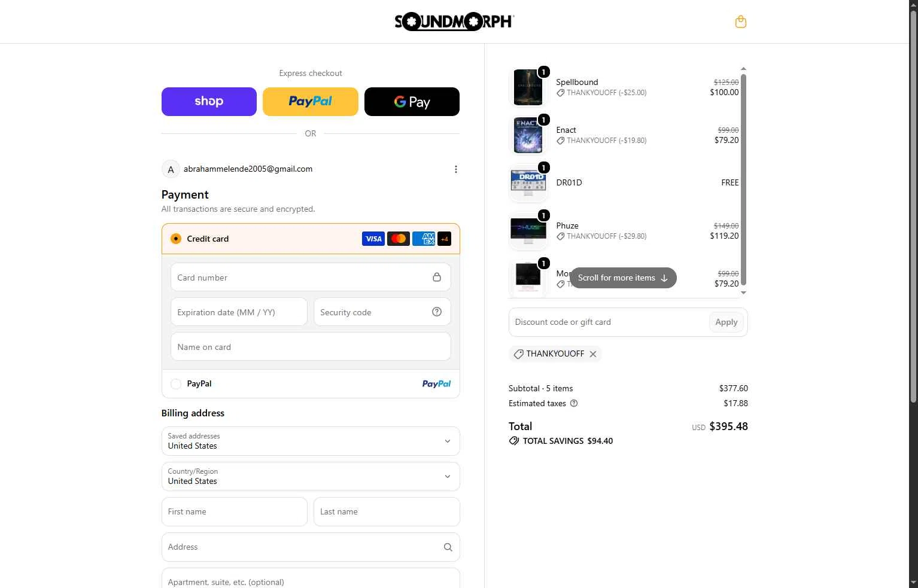Click the PayPal logo in payment option

(x=436, y=384)
